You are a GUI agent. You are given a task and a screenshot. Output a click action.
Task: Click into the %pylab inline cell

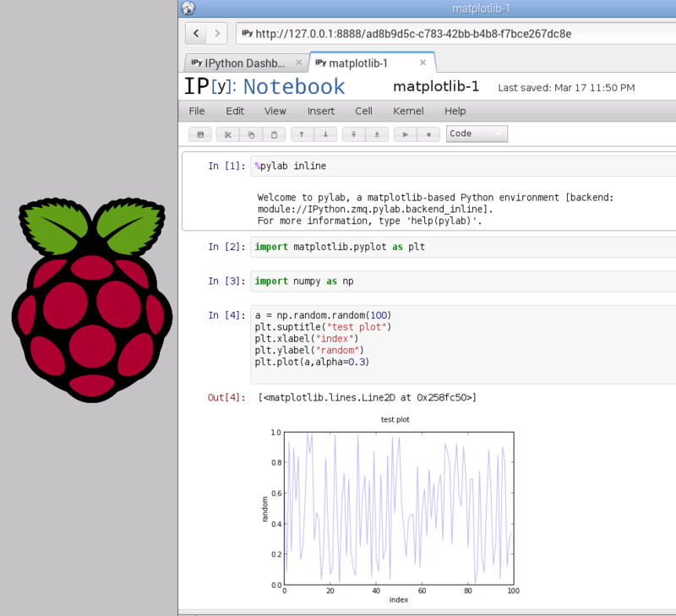tap(463, 166)
